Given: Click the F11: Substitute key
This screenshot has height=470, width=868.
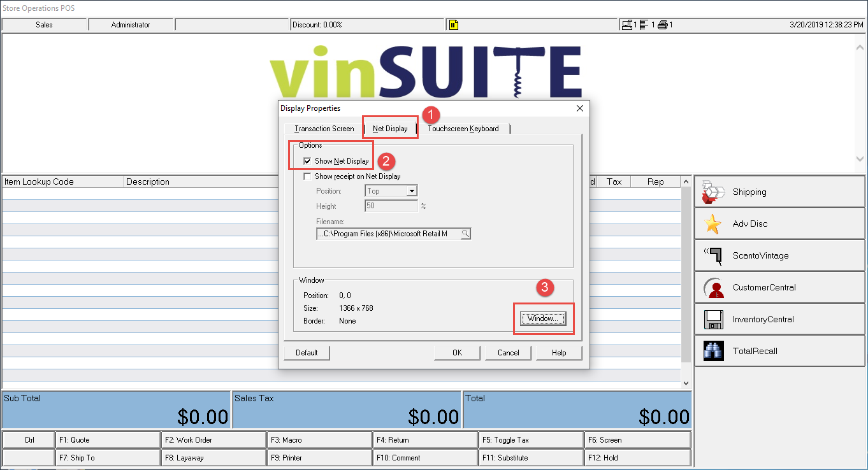Looking at the screenshot, I should [531, 458].
